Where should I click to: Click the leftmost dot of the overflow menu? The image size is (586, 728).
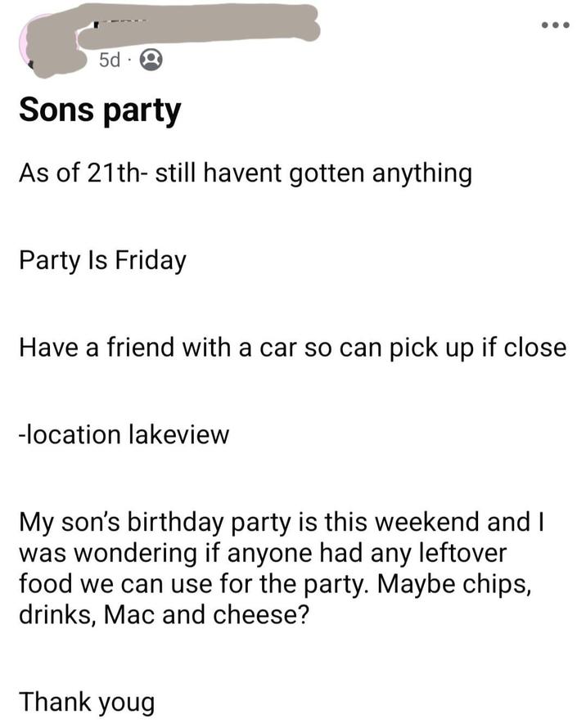pyautogui.click(x=547, y=25)
